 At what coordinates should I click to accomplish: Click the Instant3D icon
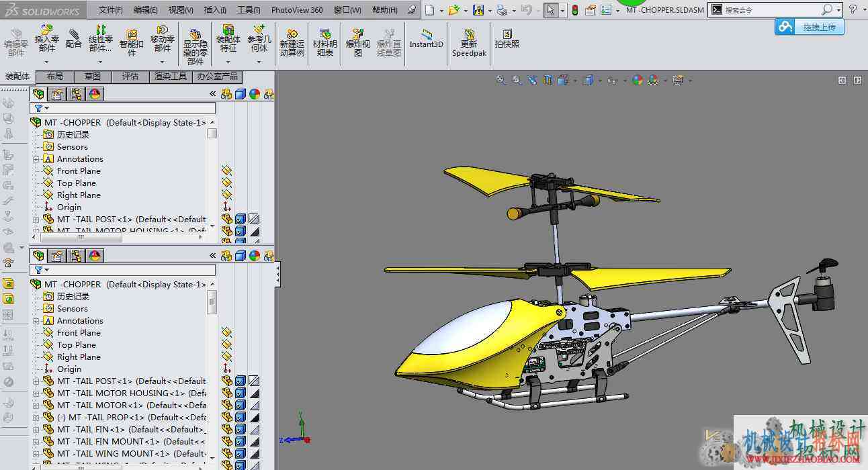tap(427, 38)
